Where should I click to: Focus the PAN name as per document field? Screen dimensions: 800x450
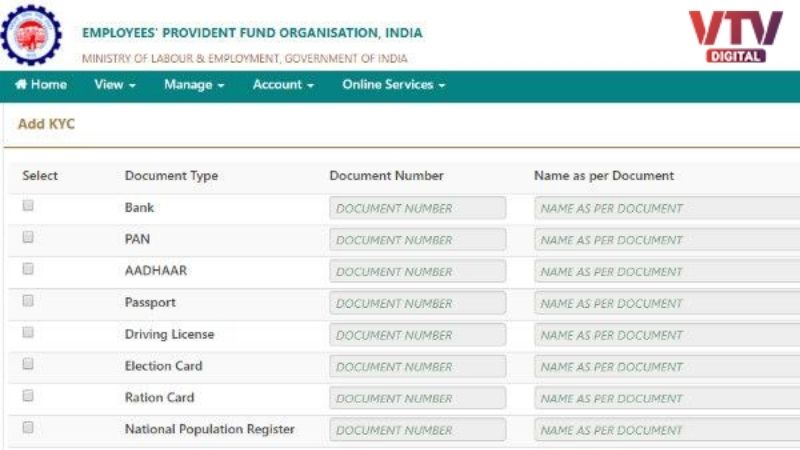(x=667, y=240)
